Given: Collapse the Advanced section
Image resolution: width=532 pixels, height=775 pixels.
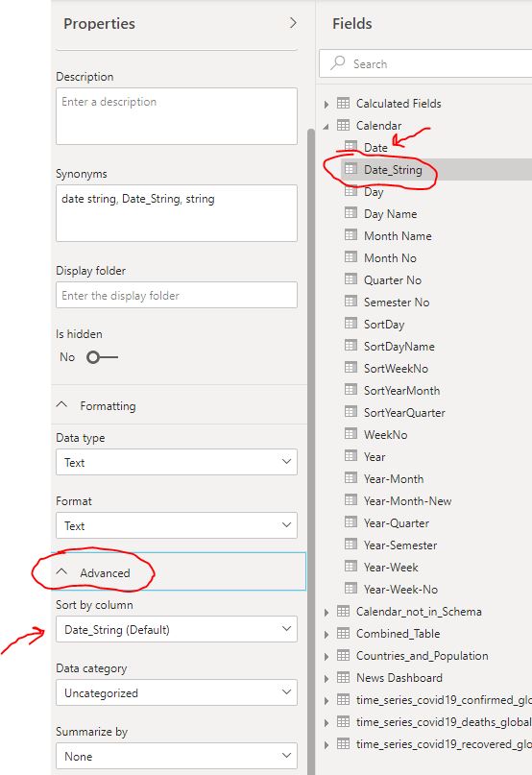Looking at the screenshot, I should tap(61, 571).
